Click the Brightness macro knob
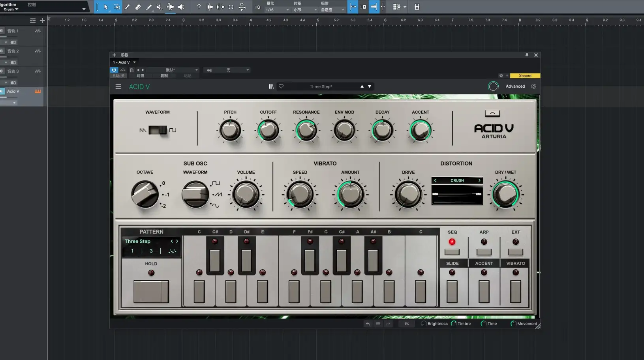Screen dimensions: 644x360 click(424, 324)
